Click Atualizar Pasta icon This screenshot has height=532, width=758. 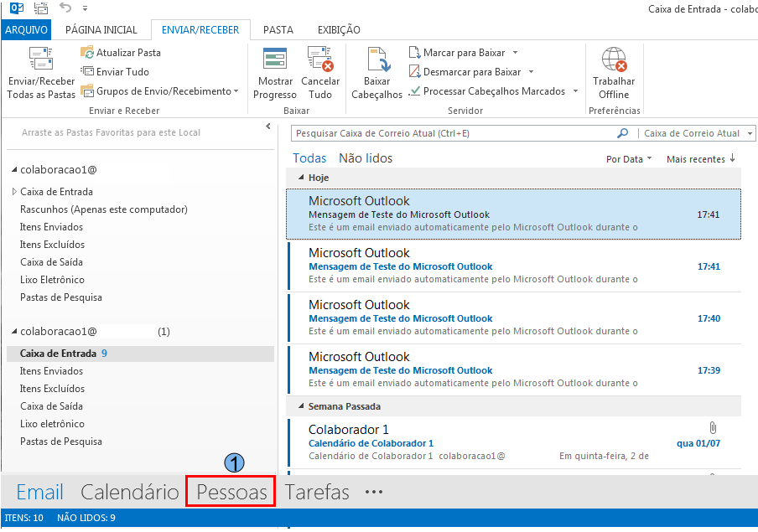pyautogui.click(x=87, y=52)
